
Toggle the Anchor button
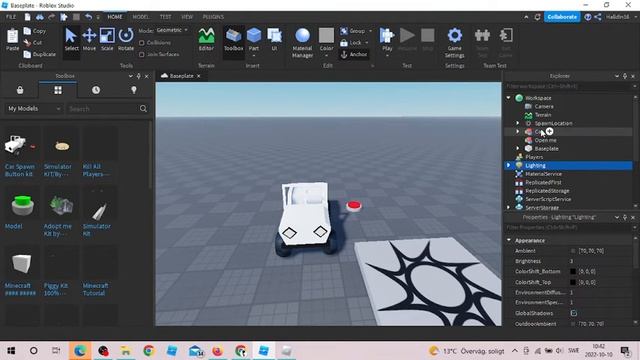coord(354,54)
